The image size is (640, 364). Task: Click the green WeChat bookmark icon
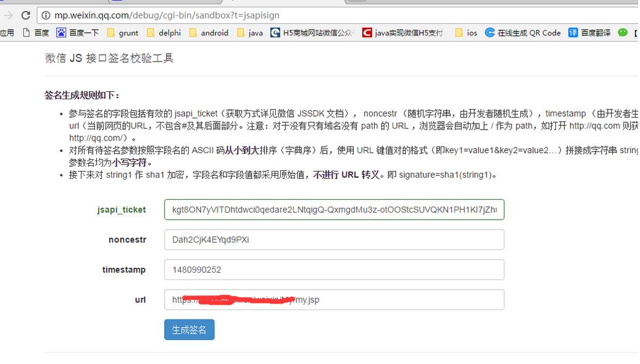(x=623, y=33)
